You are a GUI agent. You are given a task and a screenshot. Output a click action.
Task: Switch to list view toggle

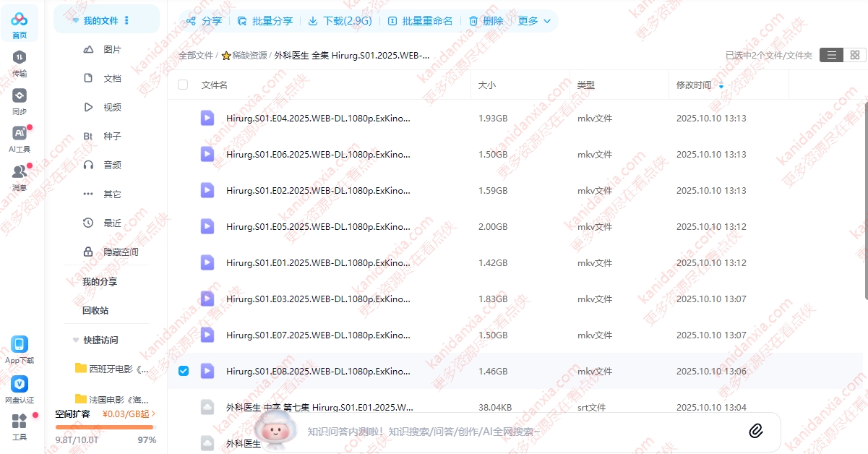[832, 55]
